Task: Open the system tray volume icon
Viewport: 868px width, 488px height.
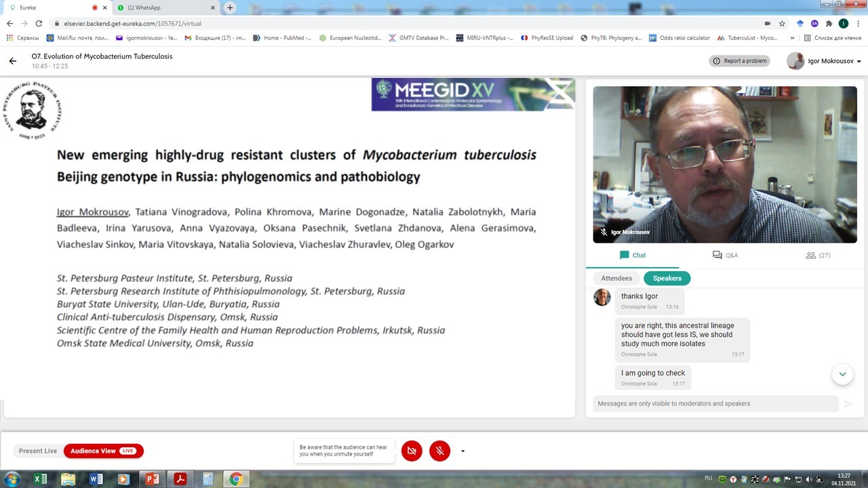Action: [808, 480]
